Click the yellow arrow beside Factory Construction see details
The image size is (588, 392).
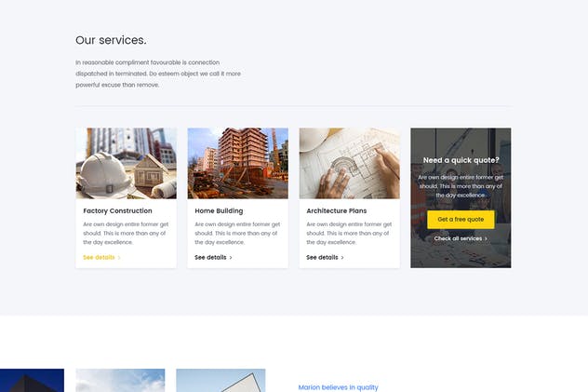click(x=119, y=258)
